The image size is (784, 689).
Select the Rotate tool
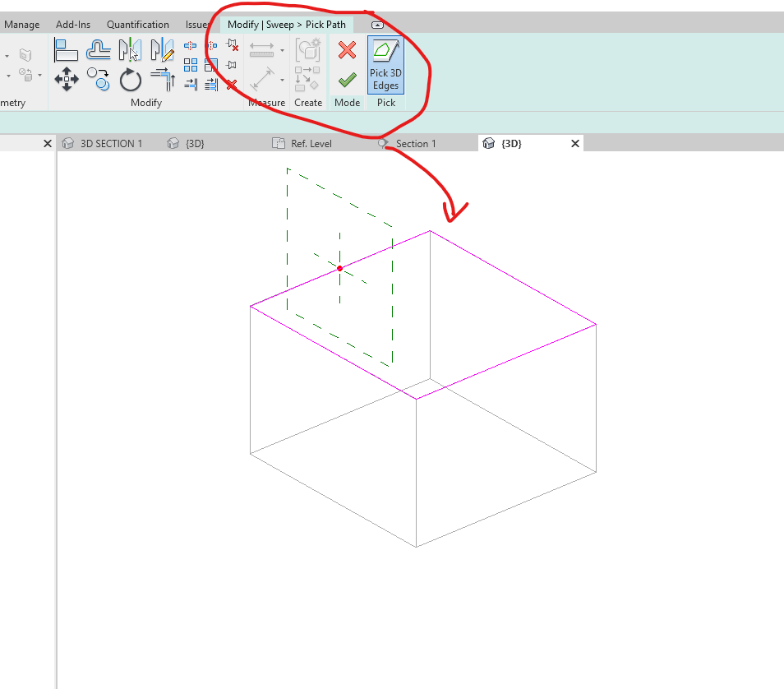[131, 80]
